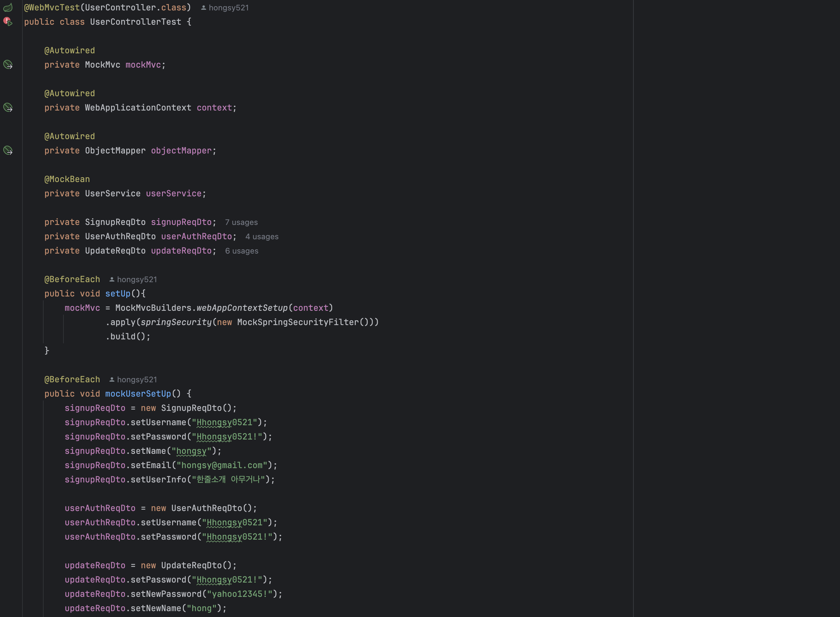Click "Hhongsy0521" string in signupReqDto.setUsername
The width and height of the screenshot is (840, 617).
tap(224, 423)
